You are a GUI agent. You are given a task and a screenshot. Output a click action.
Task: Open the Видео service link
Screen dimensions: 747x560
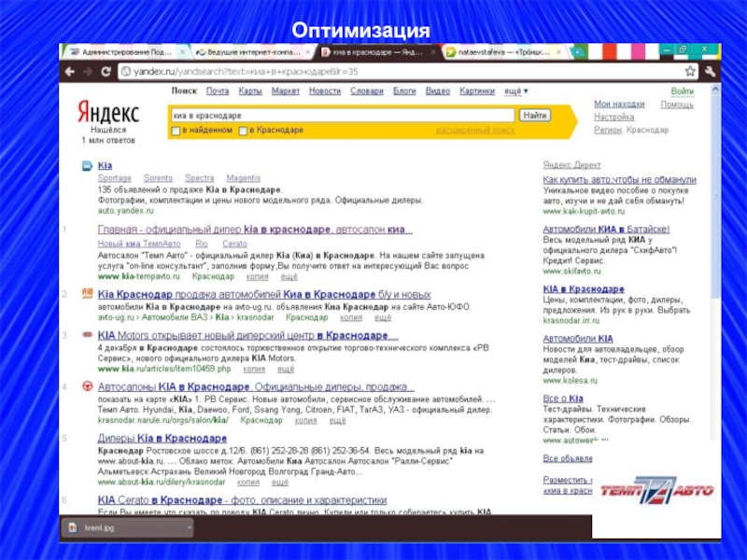(x=438, y=91)
